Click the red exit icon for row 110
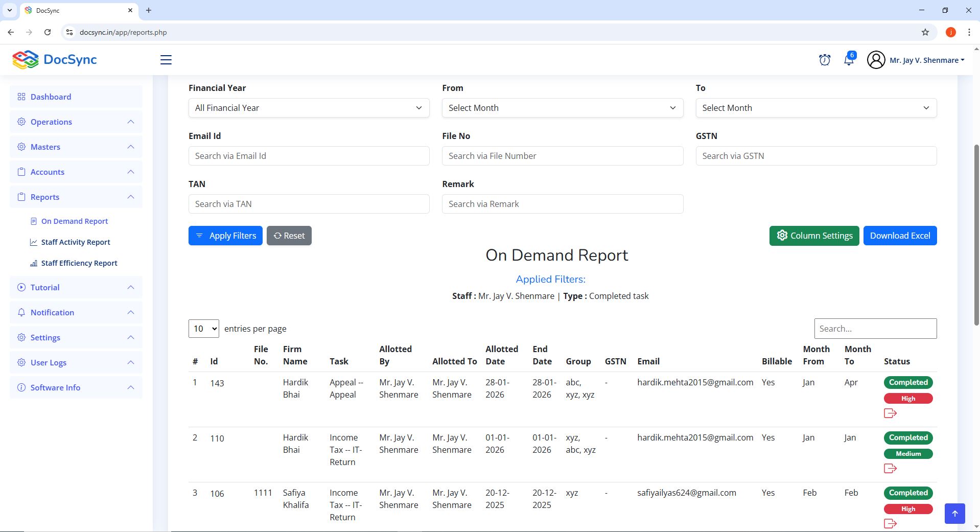Viewport: 980px width, 532px height. pyautogui.click(x=890, y=469)
